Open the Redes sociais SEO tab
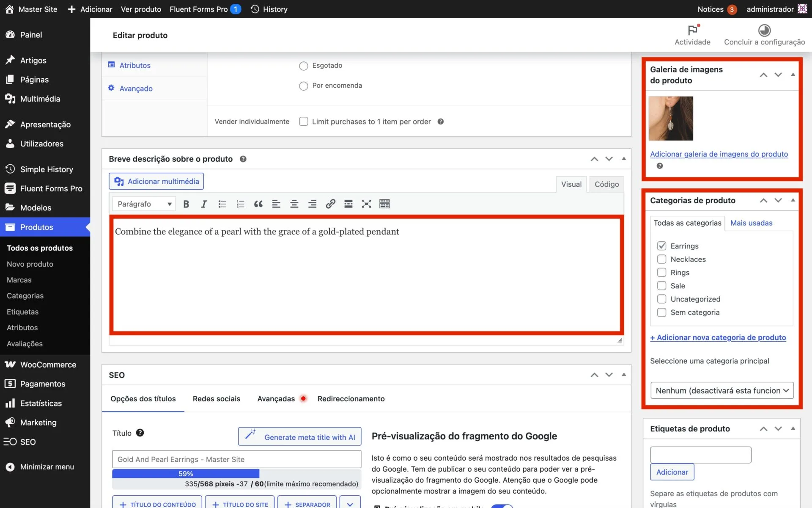Viewport: 812px width, 508px height. 216,399
